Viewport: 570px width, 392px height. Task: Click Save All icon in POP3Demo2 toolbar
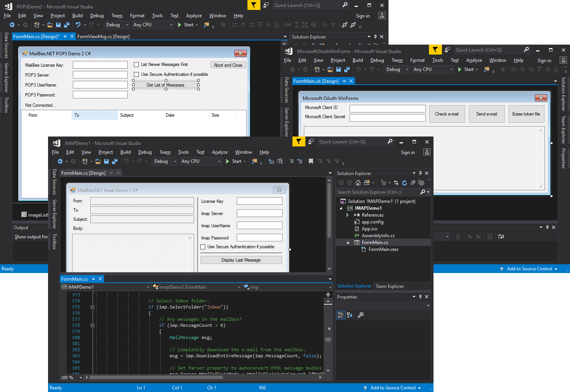(x=67, y=25)
